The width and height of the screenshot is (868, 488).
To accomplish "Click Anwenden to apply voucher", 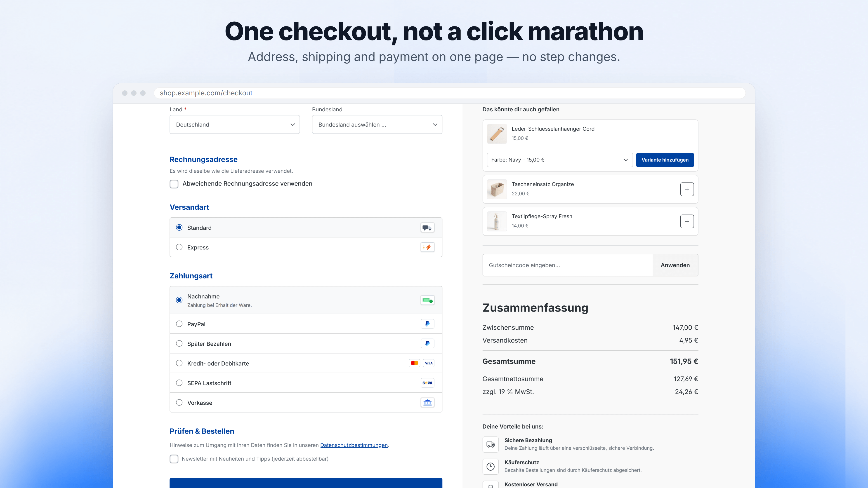I will [x=675, y=265].
